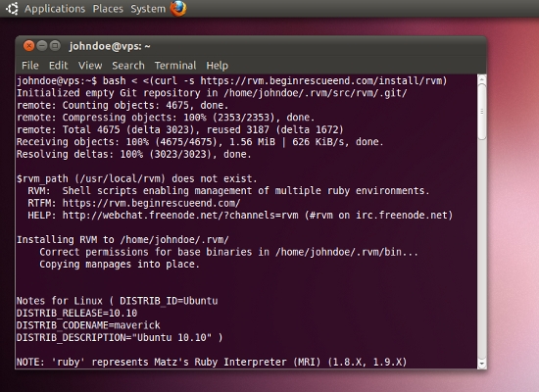
Task: Minimize the terminal window
Action: [x=42, y=45]
